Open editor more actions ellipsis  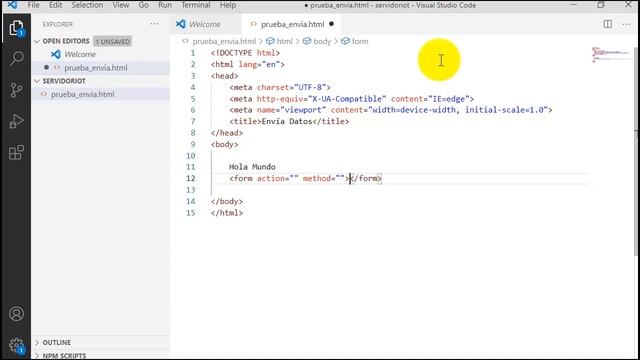[626, 24]
